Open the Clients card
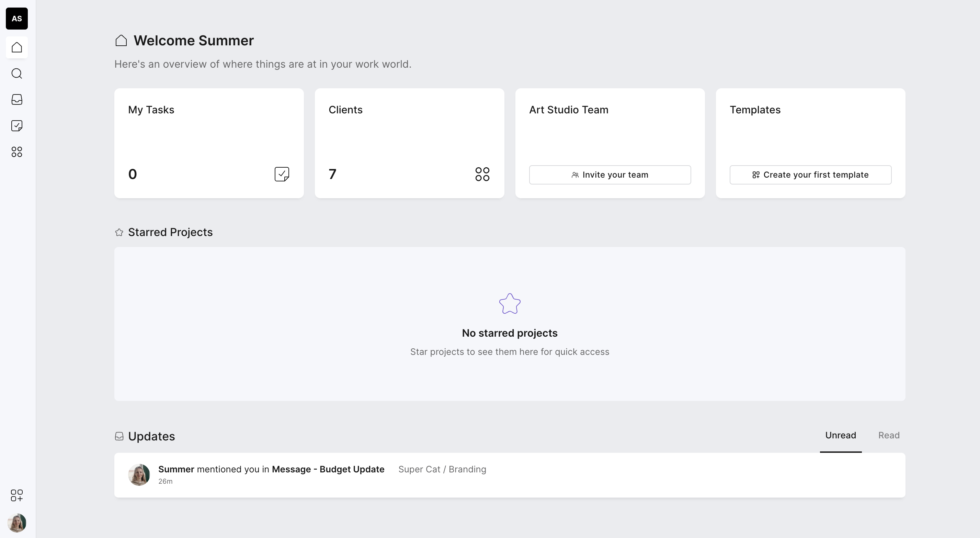Image resolution: width=980 pixels, height=538 pixels. [x=409, y=143]
